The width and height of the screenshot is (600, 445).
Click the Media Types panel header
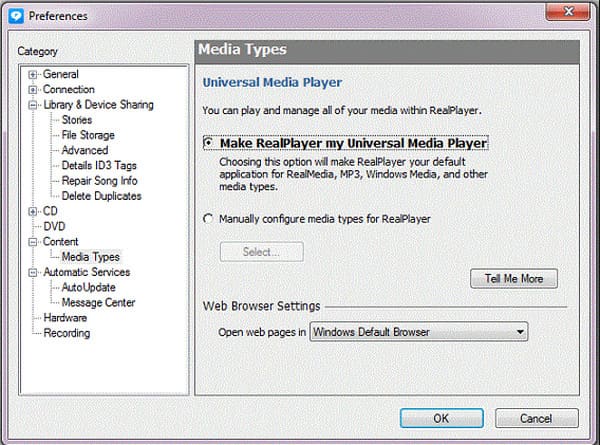387,52
